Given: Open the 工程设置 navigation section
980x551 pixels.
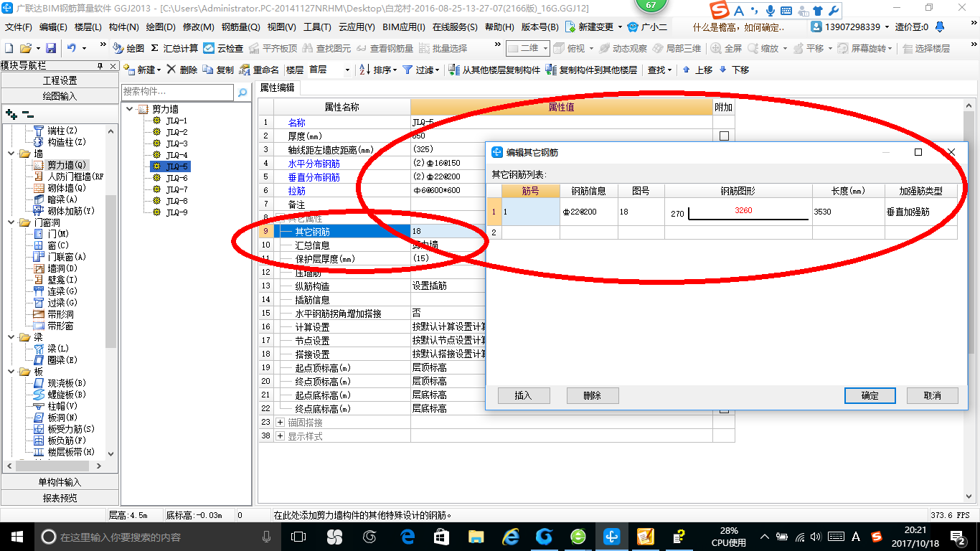Looking at the screenshot, I should click(60, 80).
